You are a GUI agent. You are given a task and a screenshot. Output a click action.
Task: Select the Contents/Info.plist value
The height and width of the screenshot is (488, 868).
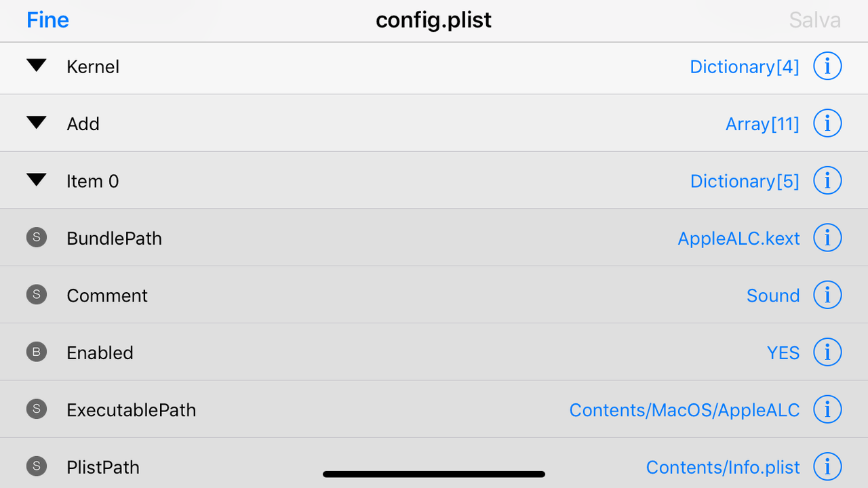[723, 468]
